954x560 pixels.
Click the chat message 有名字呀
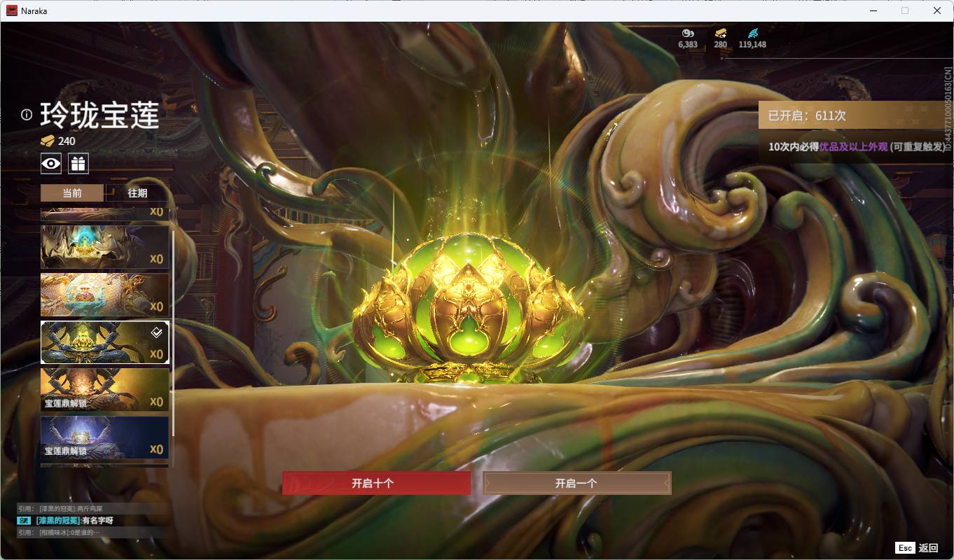(x=97, y=520)
